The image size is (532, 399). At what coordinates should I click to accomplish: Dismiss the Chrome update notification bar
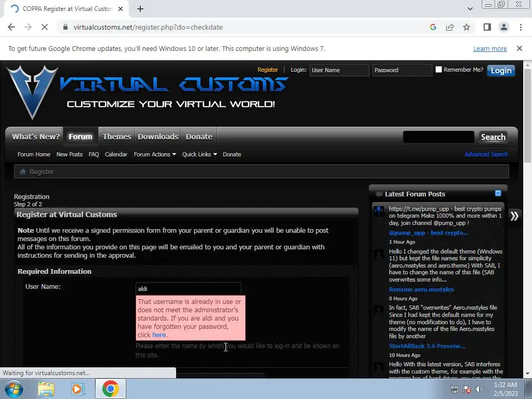[519, 48]
